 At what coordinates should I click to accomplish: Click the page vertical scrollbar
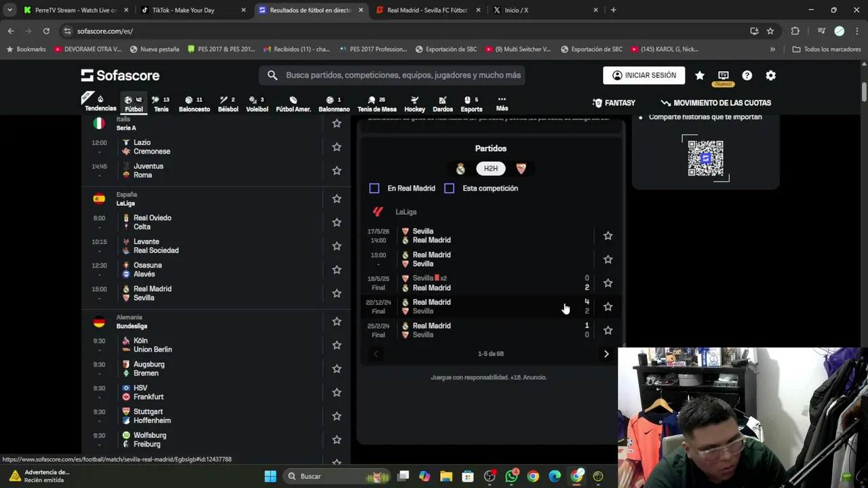(864, 91)
